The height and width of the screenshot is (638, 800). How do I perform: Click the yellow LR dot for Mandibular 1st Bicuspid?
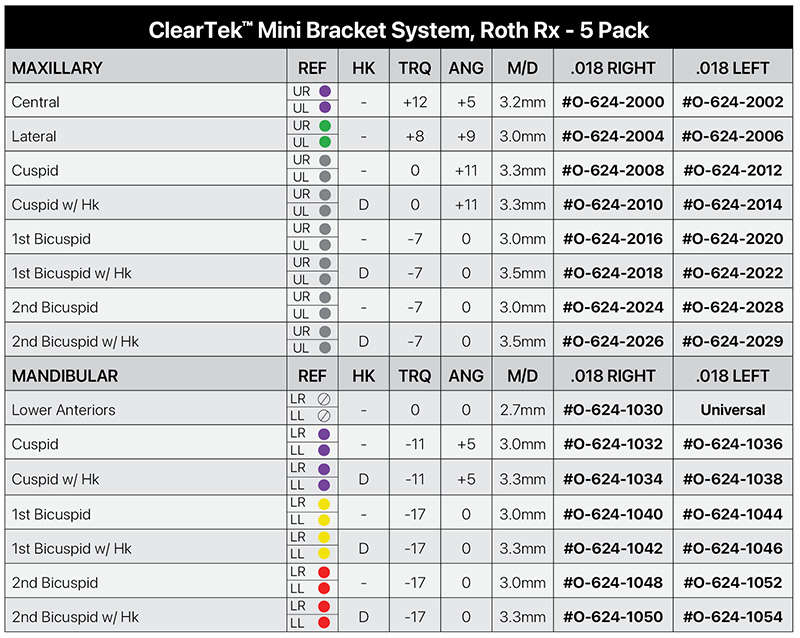point(324,504)
